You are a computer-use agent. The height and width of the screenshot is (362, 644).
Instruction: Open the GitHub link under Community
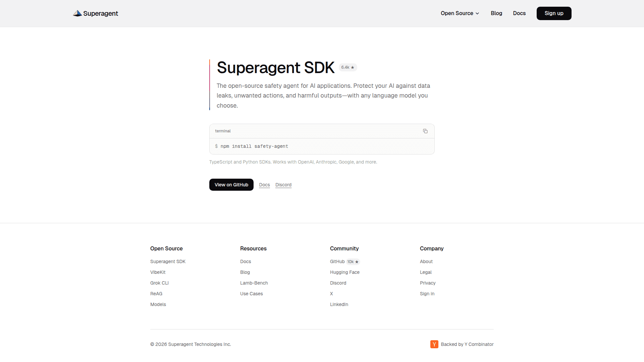tap(337, 261)
